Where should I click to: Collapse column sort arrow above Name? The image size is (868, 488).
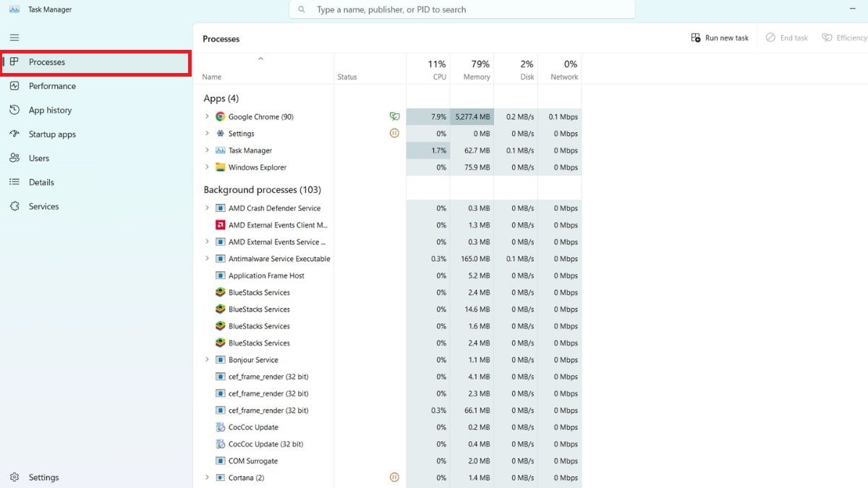[261, 59]
